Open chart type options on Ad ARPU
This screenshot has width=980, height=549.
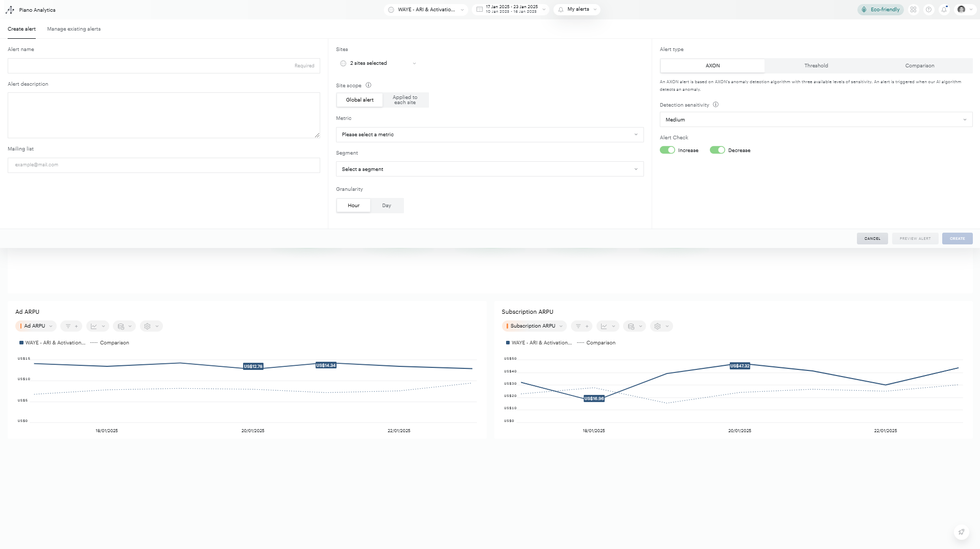[97, 327]
